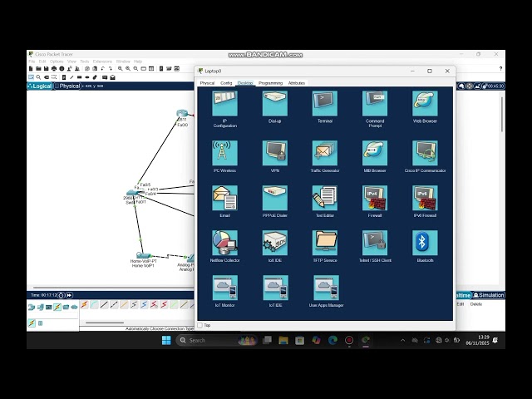The image size is (532, 399).
Task: Click the Zoom In magnifier in main toolbar
Action: [121, 68]
